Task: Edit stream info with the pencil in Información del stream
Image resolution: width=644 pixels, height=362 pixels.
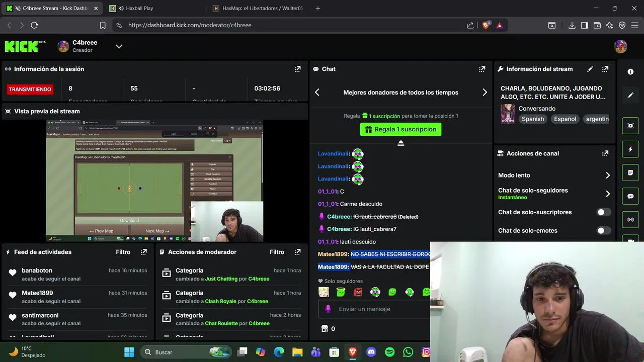Action: pyautogui.click(x=590, y=69)
